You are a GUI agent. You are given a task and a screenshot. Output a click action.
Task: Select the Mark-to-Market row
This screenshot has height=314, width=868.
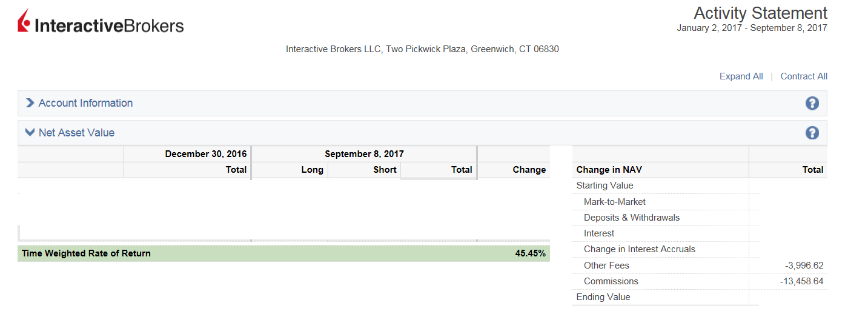(614, 202)
